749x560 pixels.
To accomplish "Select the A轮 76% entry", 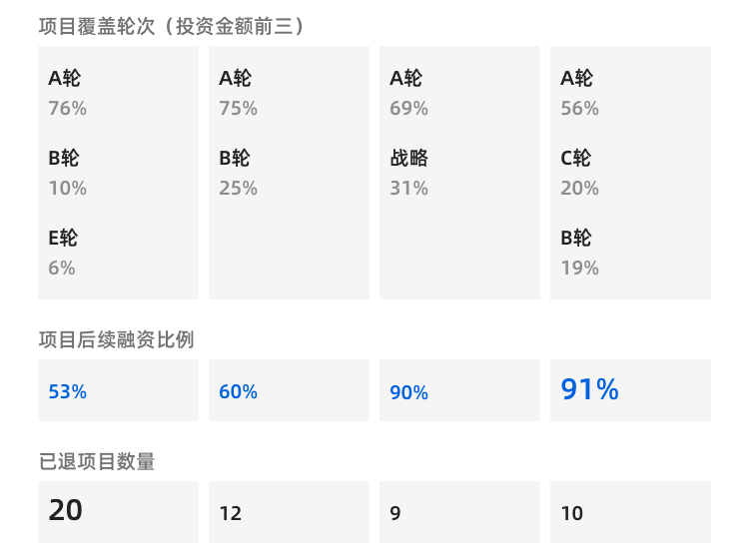I will pyautogui.click(x=68, y=93).
